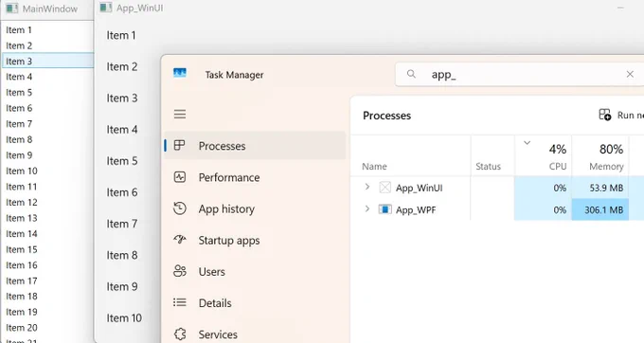Select Item 4 in App_WinUI window
The image size is (644, 343).
[x=122, y=130]
